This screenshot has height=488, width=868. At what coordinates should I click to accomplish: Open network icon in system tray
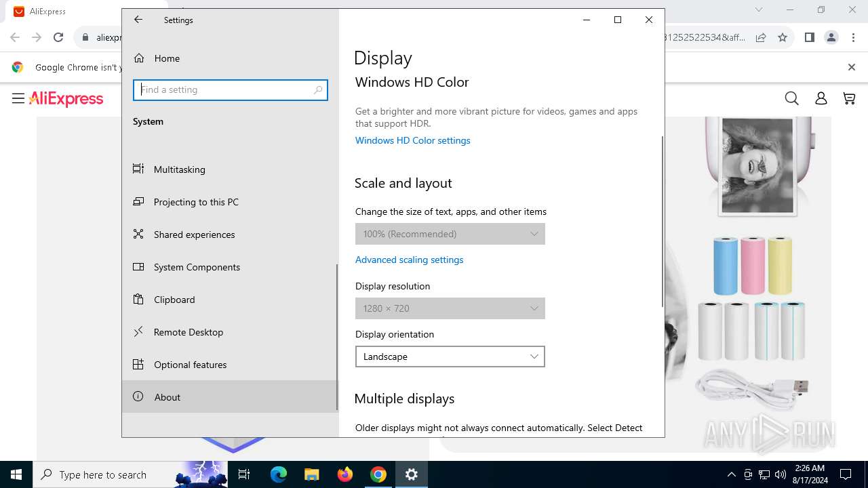point(764,474)
